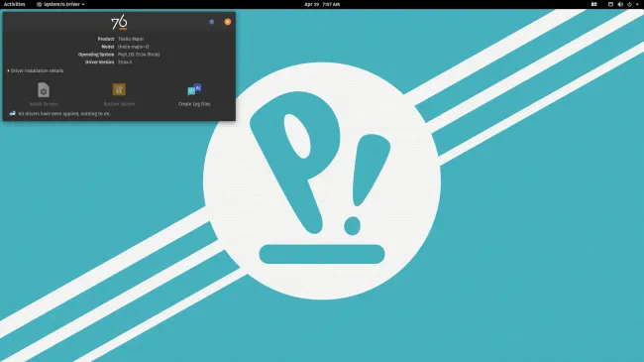This screenshot has height=362, width=644.
Task: Click the Create Log Files icon
Action: 194,89
